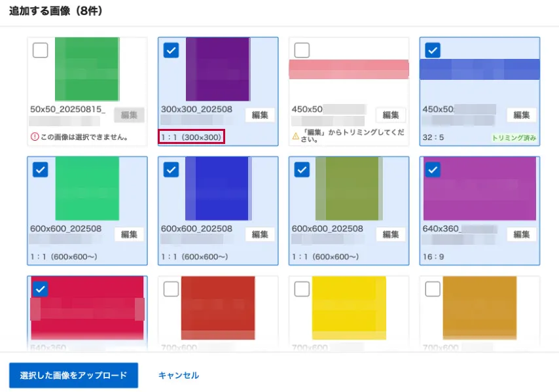559x392 pixels.
Task: Click the yellow warning icon under 450x50
Action: 295,137
